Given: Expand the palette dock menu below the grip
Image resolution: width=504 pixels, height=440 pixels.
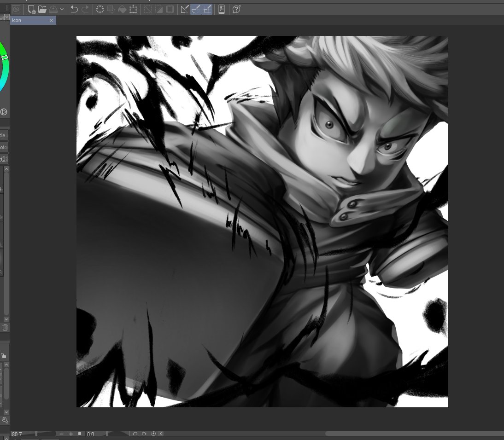Looking at the screenshot, I should [x=7, y=17].
